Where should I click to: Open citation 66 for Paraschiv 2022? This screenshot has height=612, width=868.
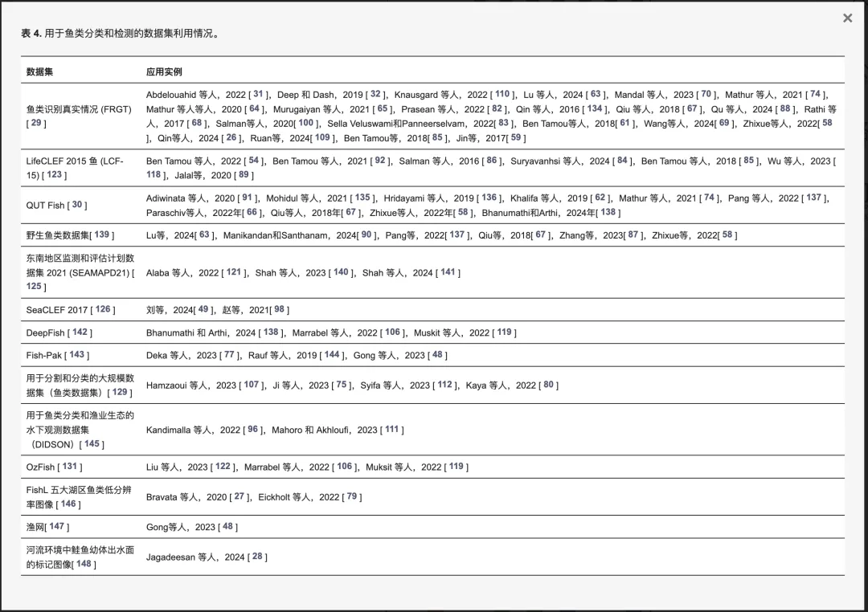pos(252,212)
